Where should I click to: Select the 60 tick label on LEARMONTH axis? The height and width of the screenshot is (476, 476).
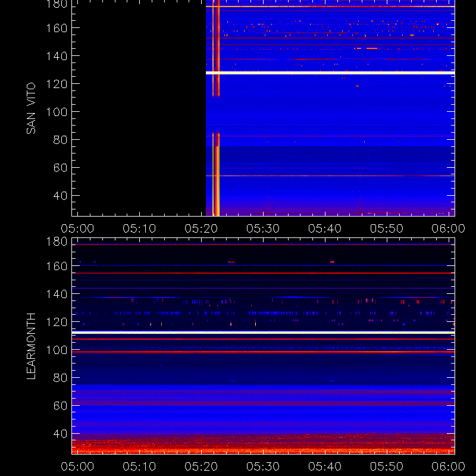61,406
